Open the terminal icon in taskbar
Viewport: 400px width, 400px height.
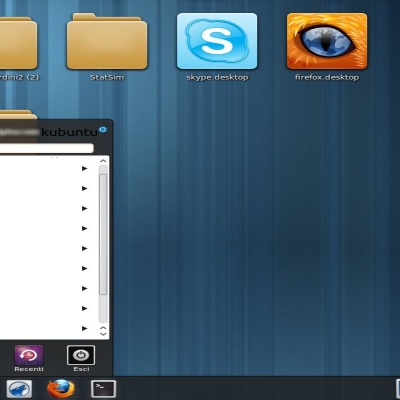click(x=103, y=389)
